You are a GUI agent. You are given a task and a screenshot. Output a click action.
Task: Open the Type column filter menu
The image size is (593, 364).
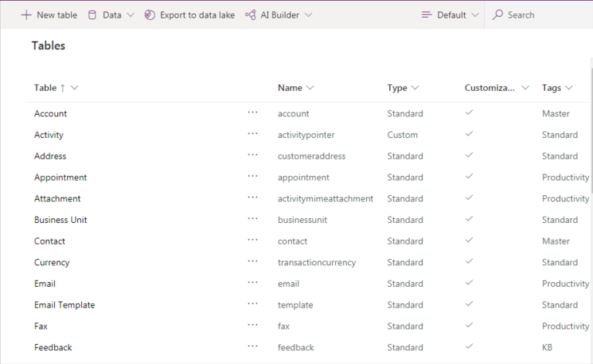[415, 88]
